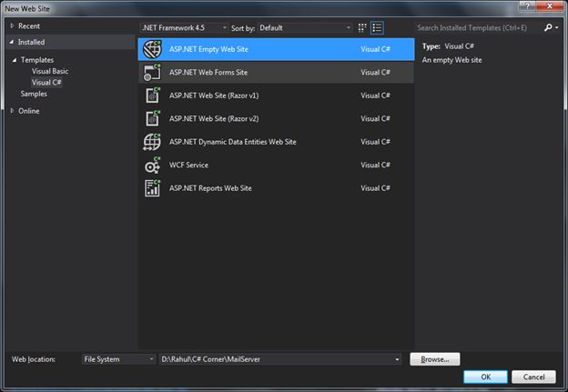Select ASP.NET Reports Web Site template
The height and width of the screenshot is (392, 568).
pos(276,188)
